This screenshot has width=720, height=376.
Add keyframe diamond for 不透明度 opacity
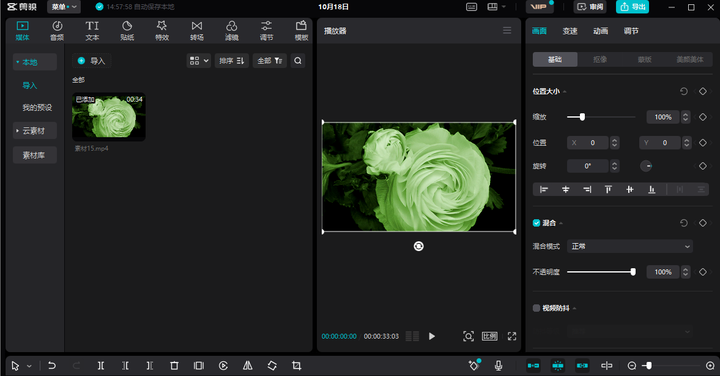pos(703,272)
